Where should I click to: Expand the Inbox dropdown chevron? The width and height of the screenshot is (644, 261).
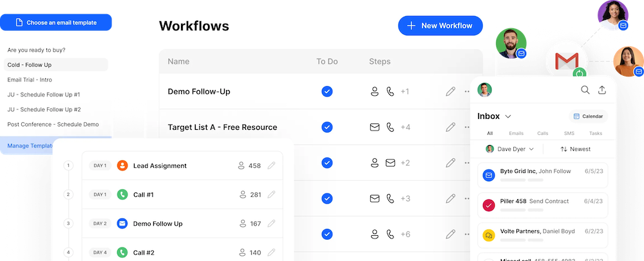508,116
